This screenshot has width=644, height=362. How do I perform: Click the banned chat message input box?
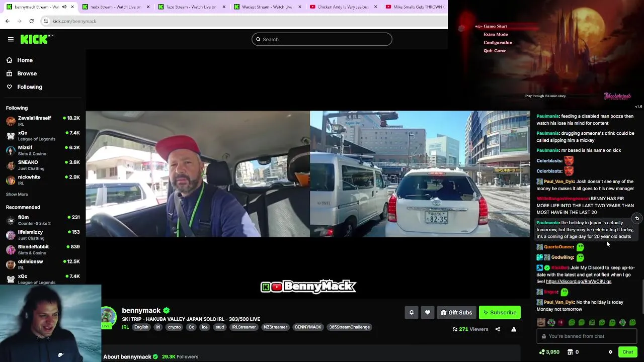[587, 336]
